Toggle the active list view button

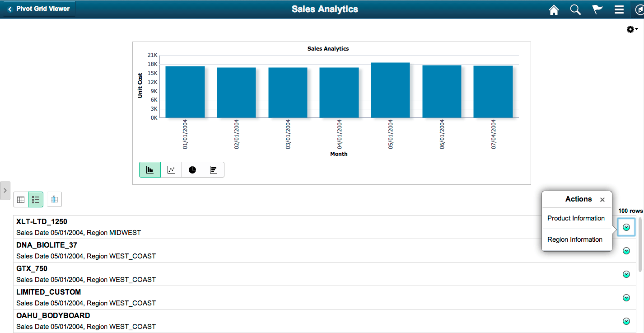[35, 199]
